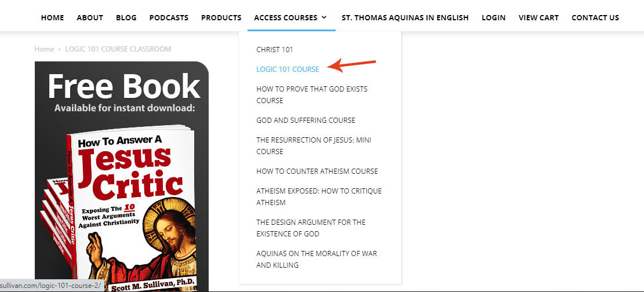Open the BLOG menu item

(x=126, y=17)
